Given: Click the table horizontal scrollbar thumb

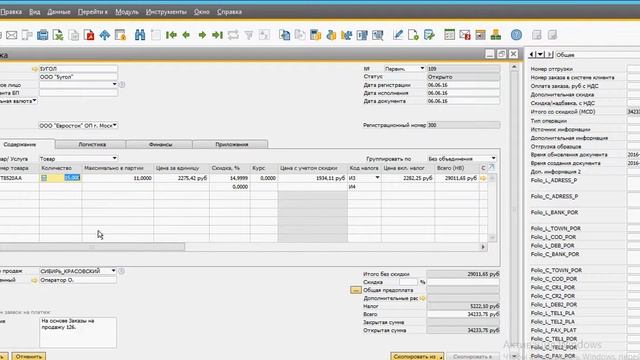Looking at the screenshot, I should coord(92,247).
